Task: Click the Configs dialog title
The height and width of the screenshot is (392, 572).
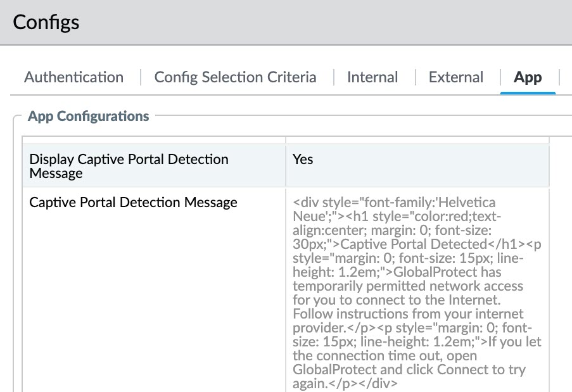Action: 46,23
